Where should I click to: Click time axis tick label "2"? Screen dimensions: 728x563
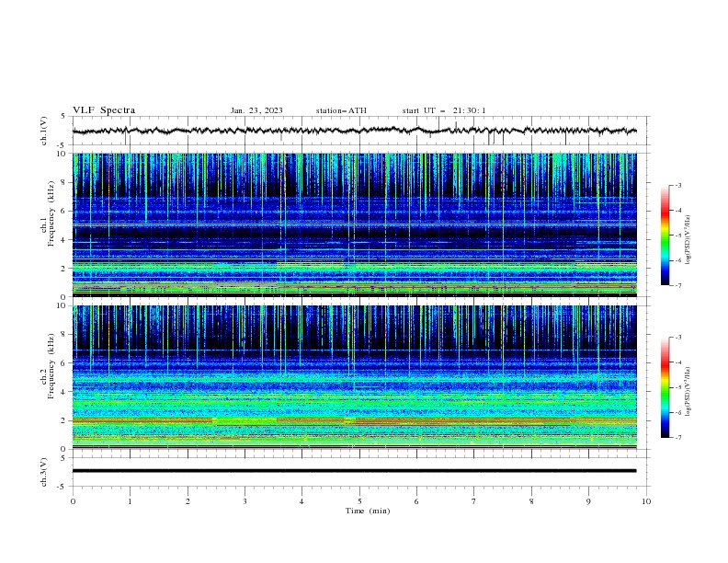[x=188, y=501]
